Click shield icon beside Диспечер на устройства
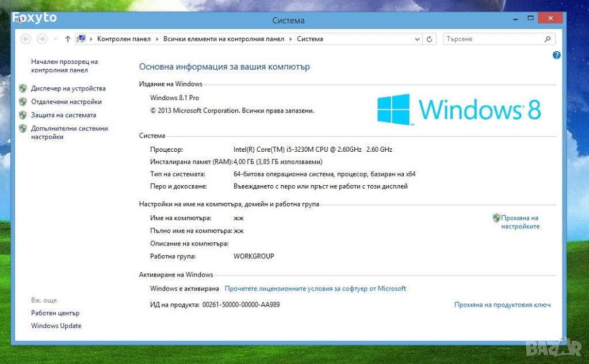Image resolution: width=589 pixels, height=364 pixels. click(x=23, y=89)
